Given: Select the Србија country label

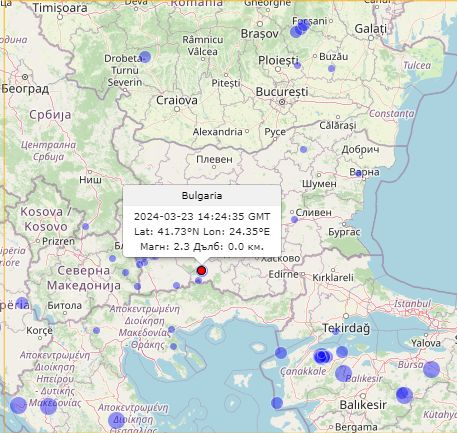Looking at the screenshot, I should pyautogui.click(x=50, y=115).
